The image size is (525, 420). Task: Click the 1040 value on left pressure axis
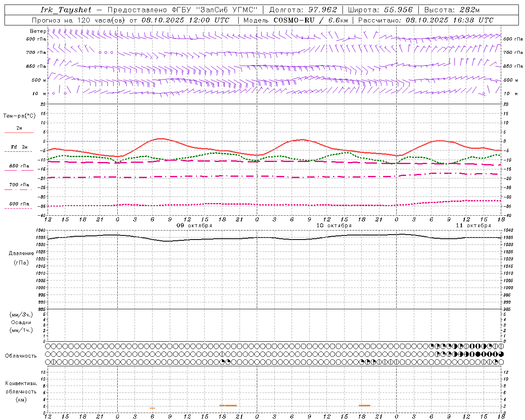click(41, 230)
